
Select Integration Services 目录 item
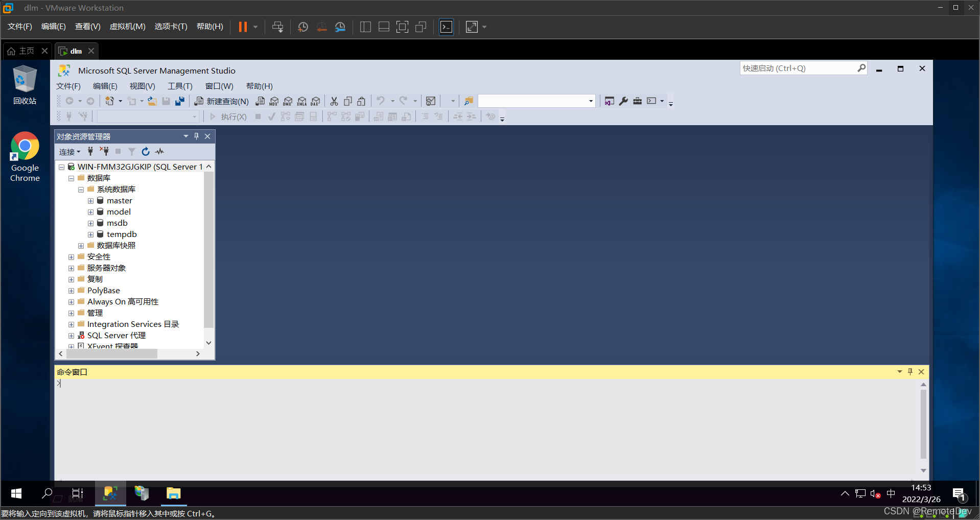click(x=133, y=324)
